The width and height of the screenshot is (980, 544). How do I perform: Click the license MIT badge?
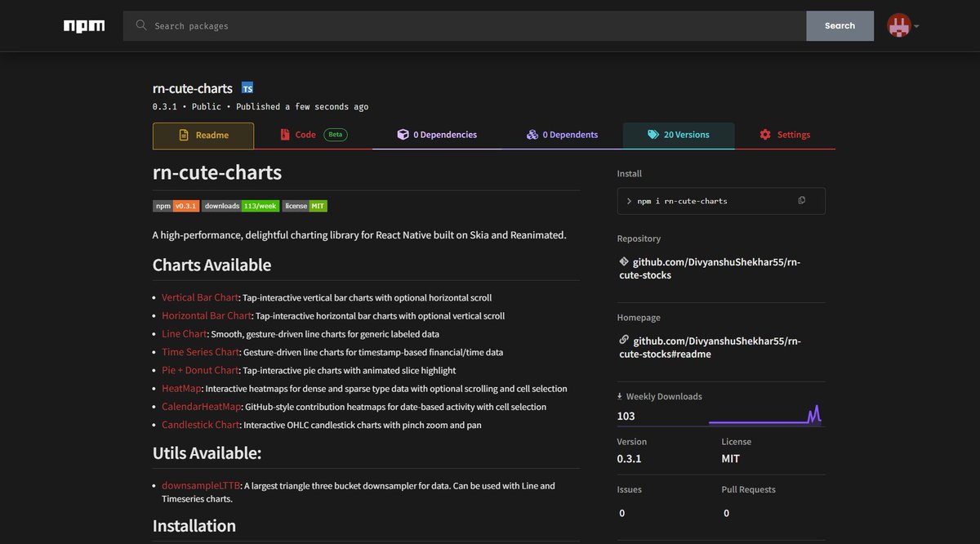coord(305,206)
